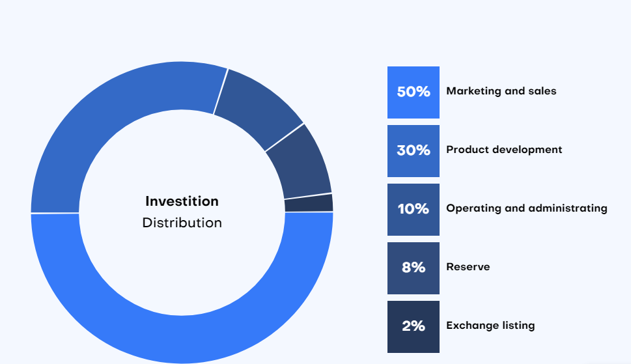
Task: Select the Operating and administrating label
Action: tap(527, 208)
